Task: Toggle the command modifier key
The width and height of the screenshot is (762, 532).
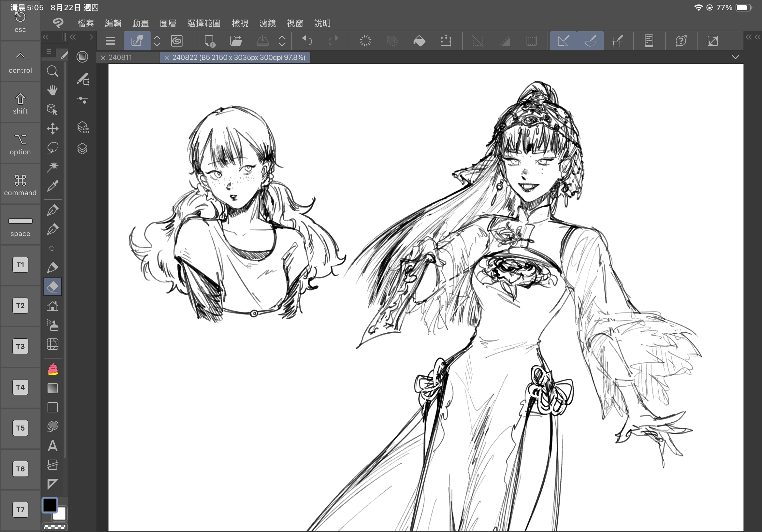Action: (x=20, y=184)
